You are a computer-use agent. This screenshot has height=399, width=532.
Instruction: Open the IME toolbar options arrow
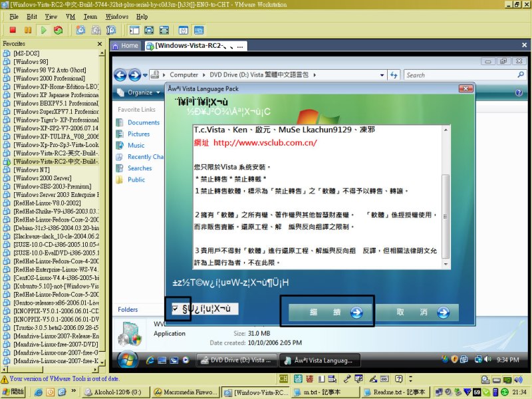pos(411,378)
